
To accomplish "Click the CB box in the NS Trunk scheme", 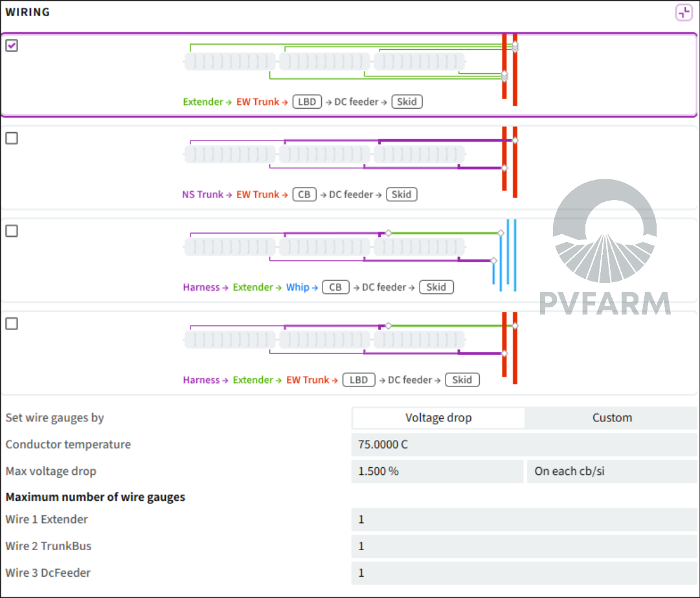I will click(304, 194).
